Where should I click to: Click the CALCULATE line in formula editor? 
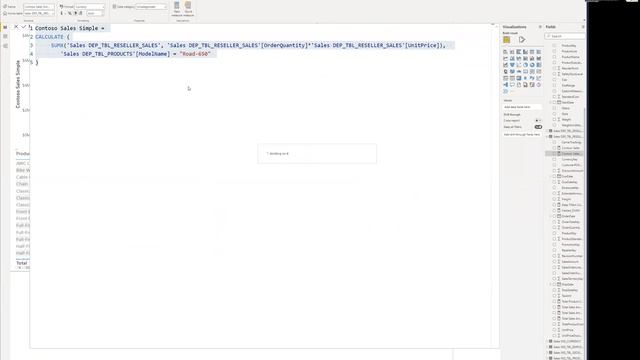click(52, 37)
